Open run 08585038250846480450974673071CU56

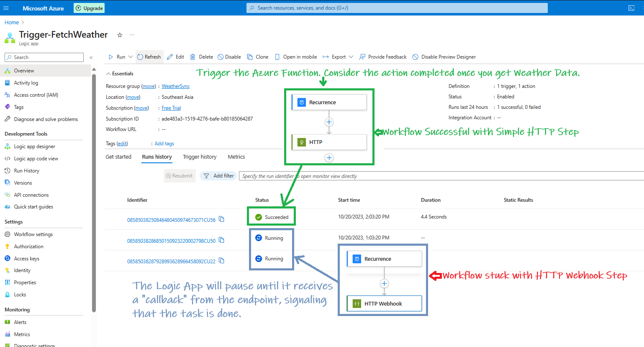click(x=172, y=220)
